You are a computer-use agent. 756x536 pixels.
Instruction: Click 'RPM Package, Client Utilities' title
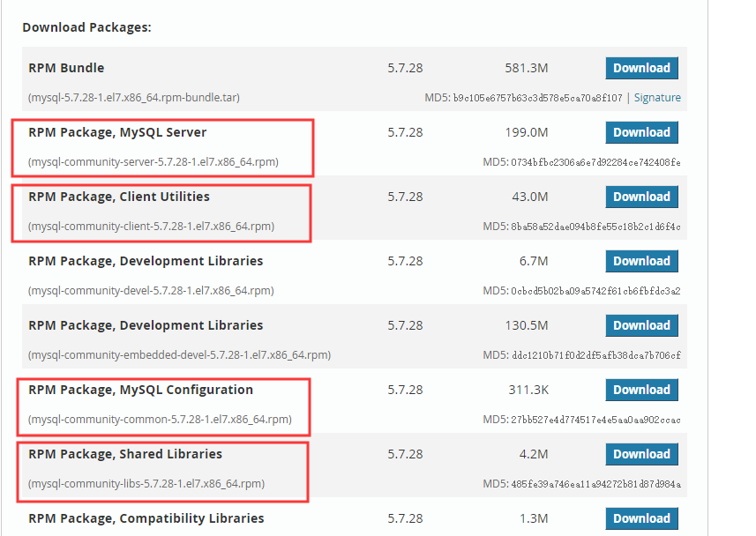click(x=118, y=197)
